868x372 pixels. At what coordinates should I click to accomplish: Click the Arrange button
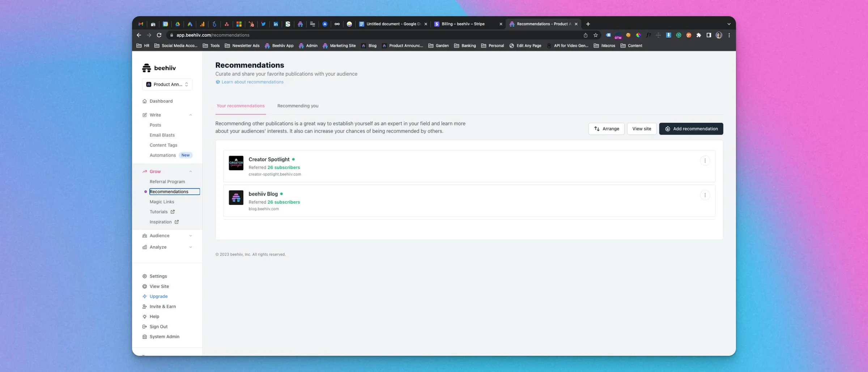point(606,129)
